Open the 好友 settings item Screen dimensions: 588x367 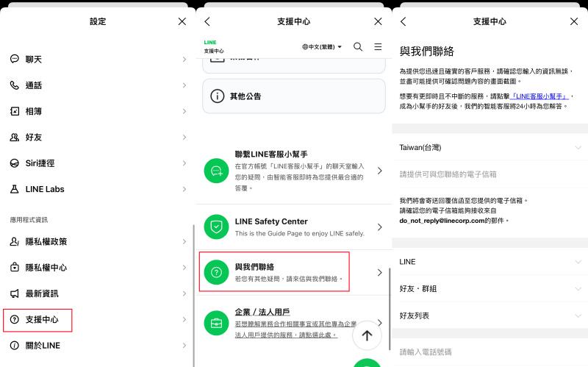tap(98, 137)
